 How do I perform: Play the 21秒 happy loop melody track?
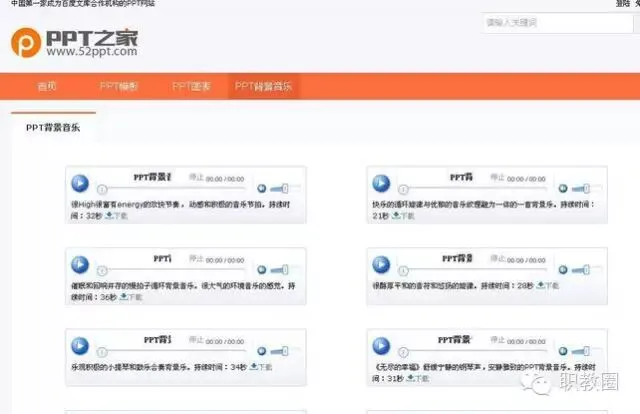[x=381, y=183]
